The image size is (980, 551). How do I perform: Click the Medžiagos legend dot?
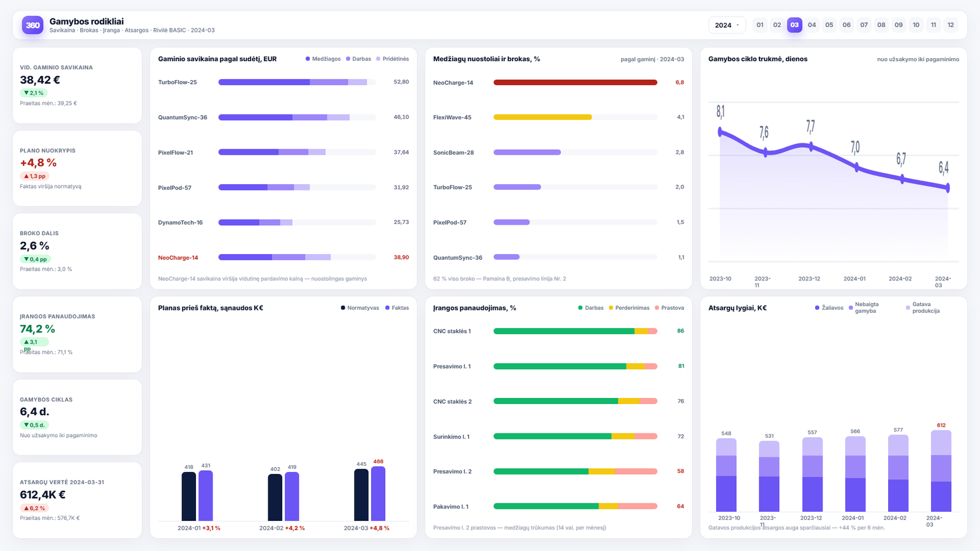pos(307,59)
